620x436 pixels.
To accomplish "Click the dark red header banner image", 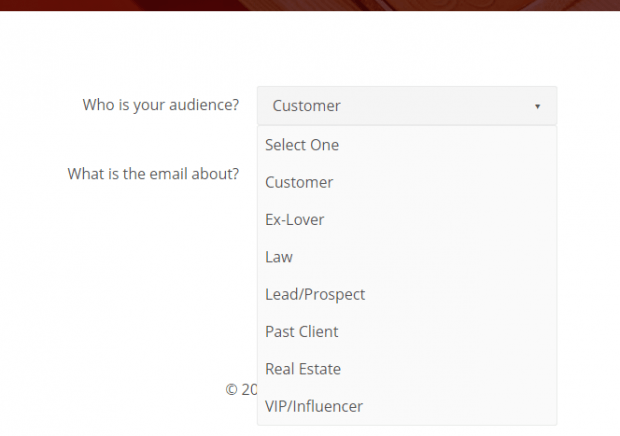I will point(310,5).
